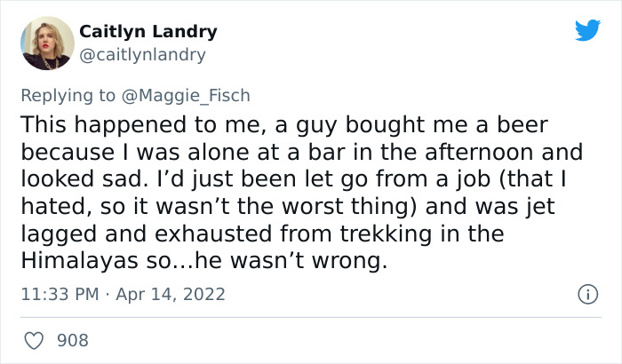Click the Twitter bird logo
Viewport: 622px width, 364px height.
[587, 30]
